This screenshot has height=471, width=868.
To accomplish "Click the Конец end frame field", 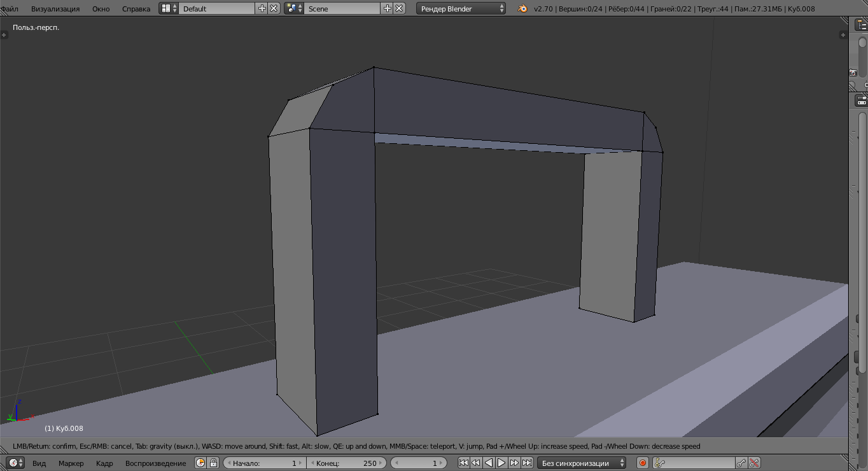I will point(346,463).
